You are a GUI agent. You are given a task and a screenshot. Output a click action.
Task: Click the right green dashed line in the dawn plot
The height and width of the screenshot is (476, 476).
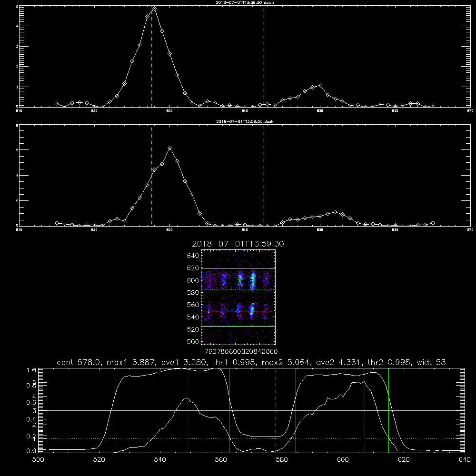263,56
